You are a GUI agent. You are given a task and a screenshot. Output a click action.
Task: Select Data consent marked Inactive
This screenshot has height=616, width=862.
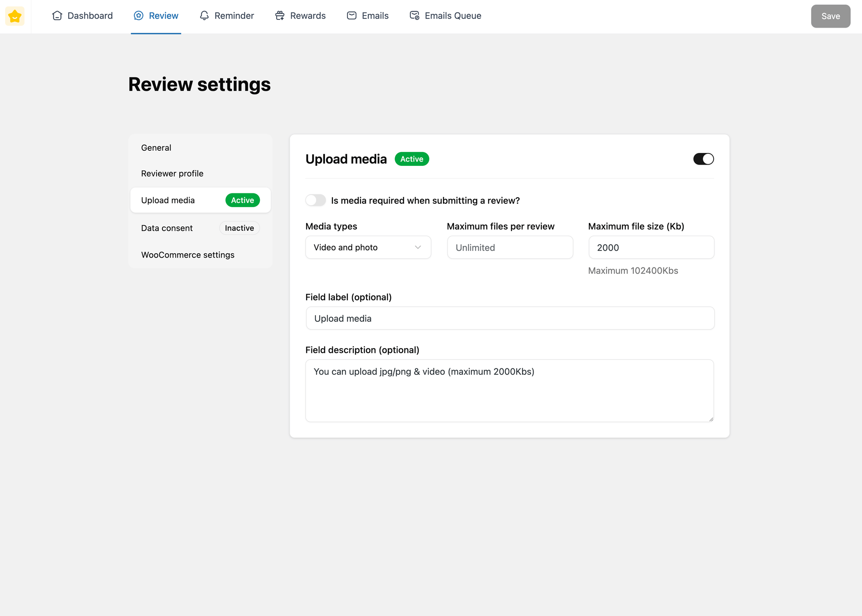[167, 228]
